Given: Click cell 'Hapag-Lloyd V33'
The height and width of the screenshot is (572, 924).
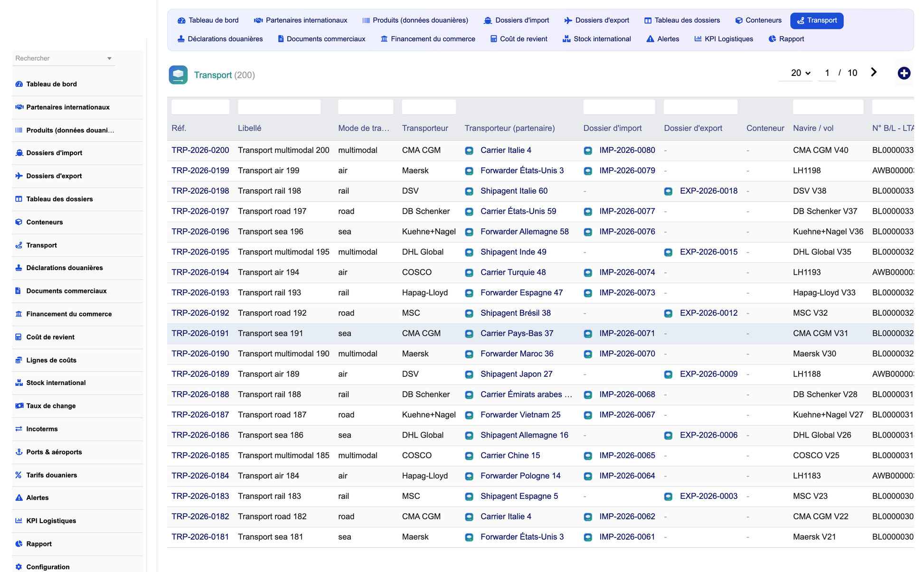Looking at the screenshot, I should pyautogui.click(x=824, y=292).
